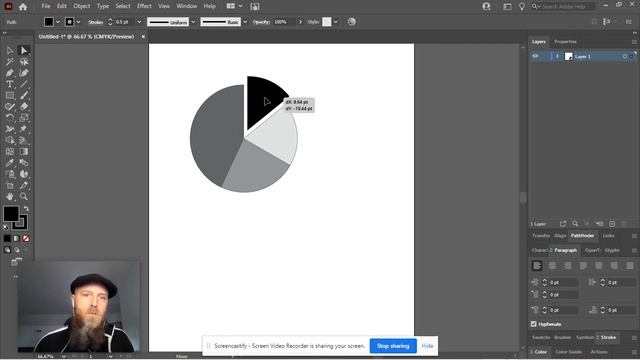
Task: Select the Shape Builder tool
Action: click(x=10, y=140)
